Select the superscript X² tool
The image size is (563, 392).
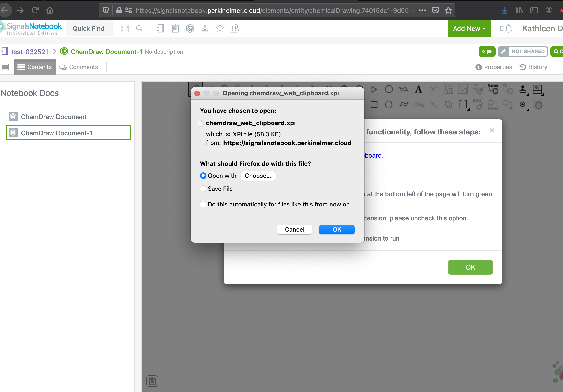(x=433, y=89)
